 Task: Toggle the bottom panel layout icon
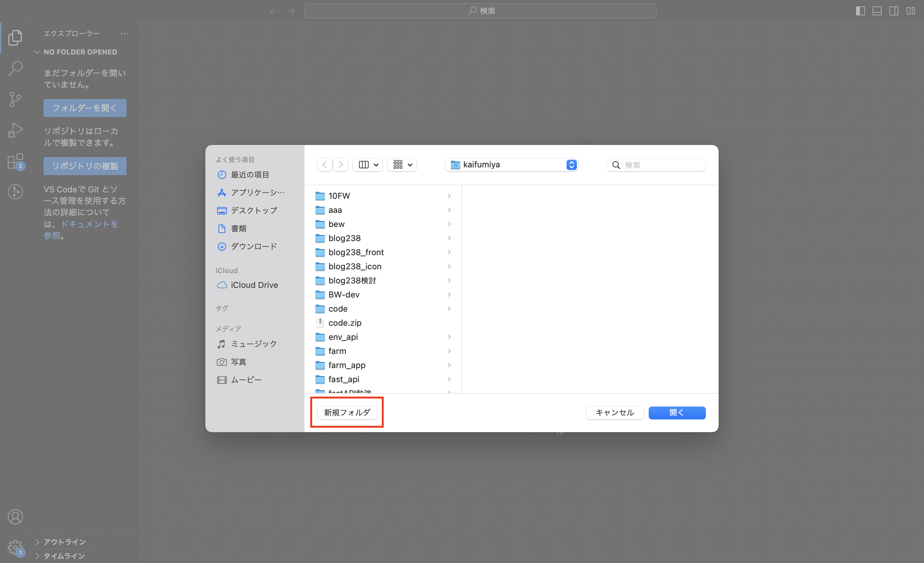pyautogui.click(x=877, y=11)
